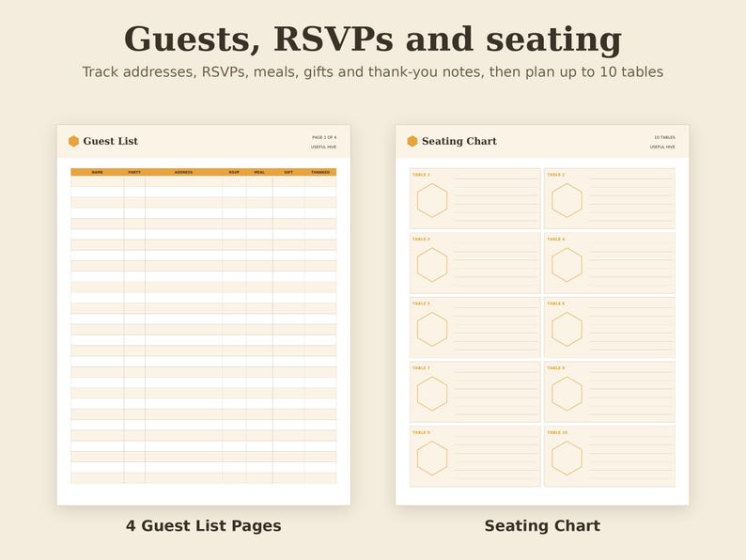Select the Table 1 hexagon outline
Screen dimensions: 746x560
tap(432, 201)
